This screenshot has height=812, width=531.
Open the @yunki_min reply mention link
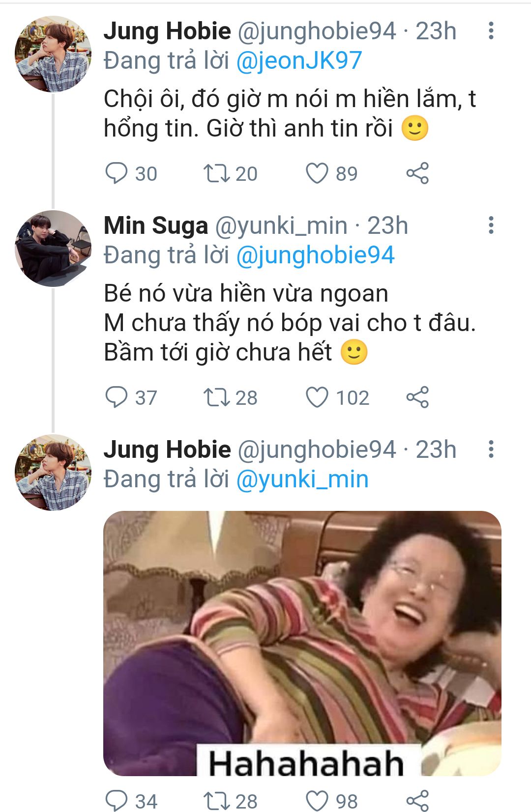coord(302,479)
